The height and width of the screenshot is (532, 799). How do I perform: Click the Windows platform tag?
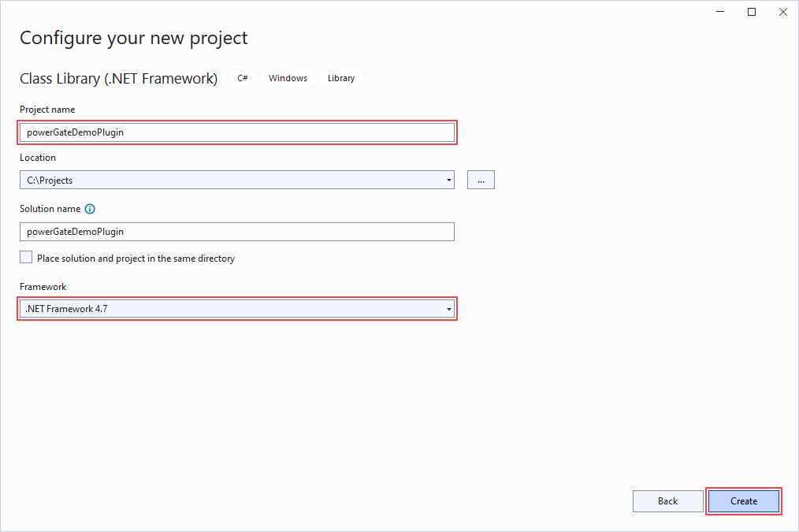pyautogui.click(x=288, y=78)
